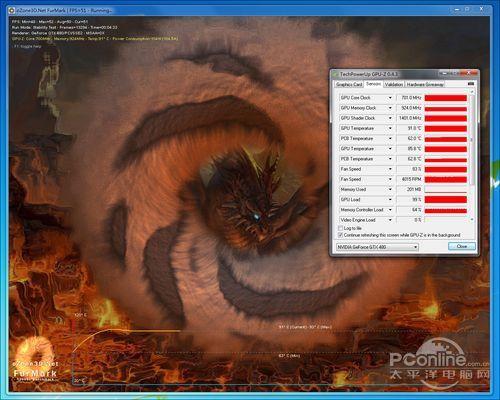
Task: Select the Hardware Giveaway tab
Action: click(x=425, y=84)
